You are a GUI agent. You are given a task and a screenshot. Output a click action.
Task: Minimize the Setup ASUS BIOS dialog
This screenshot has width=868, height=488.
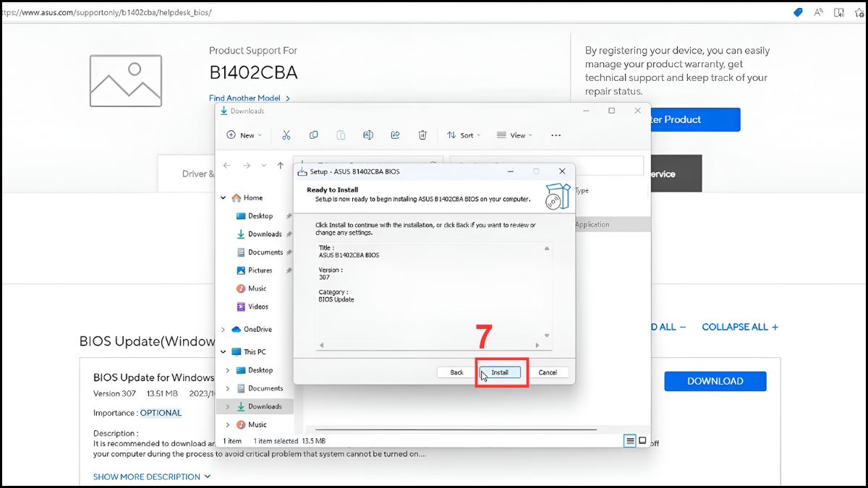click(x=511, y=171)
